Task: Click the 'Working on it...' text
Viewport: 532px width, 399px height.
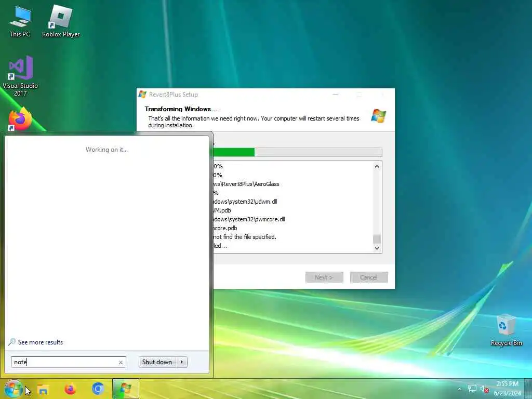Action: click(107, 149)
